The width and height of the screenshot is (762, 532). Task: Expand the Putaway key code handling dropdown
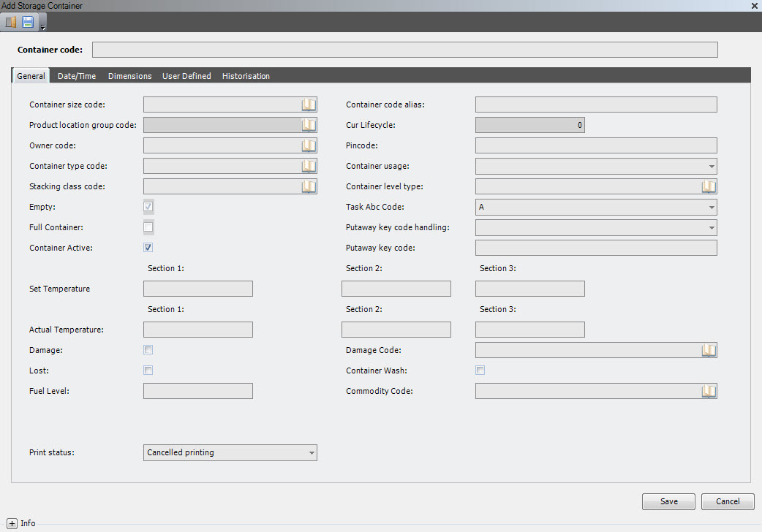[x=712, y=227]
